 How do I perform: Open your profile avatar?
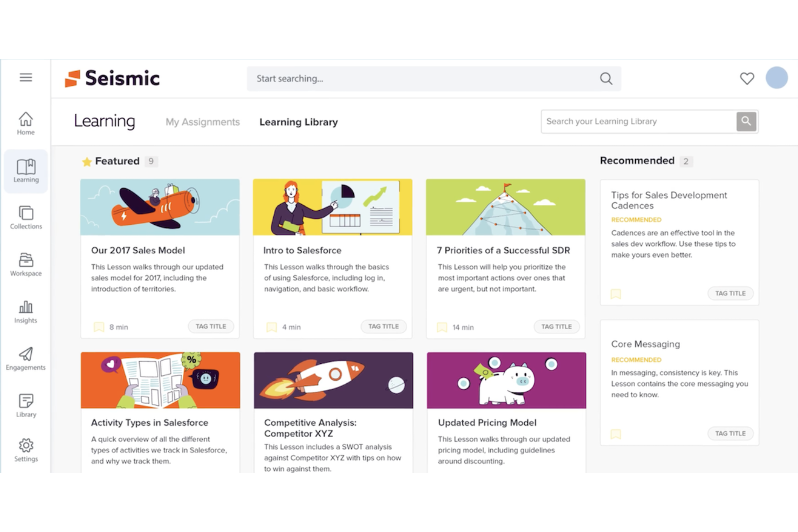click(776, 78)
